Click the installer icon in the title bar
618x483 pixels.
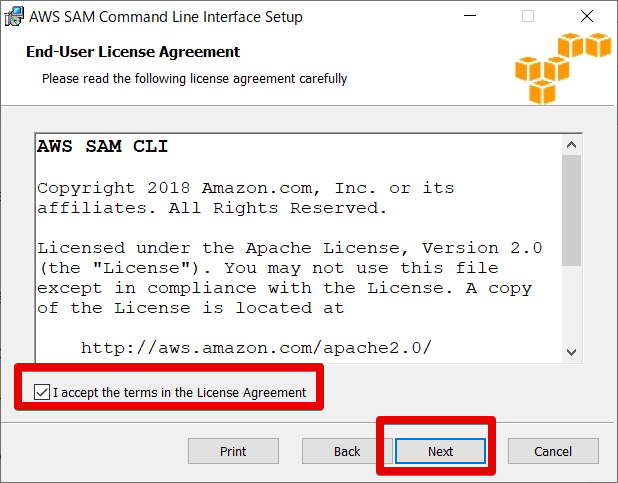click(14, 17)
